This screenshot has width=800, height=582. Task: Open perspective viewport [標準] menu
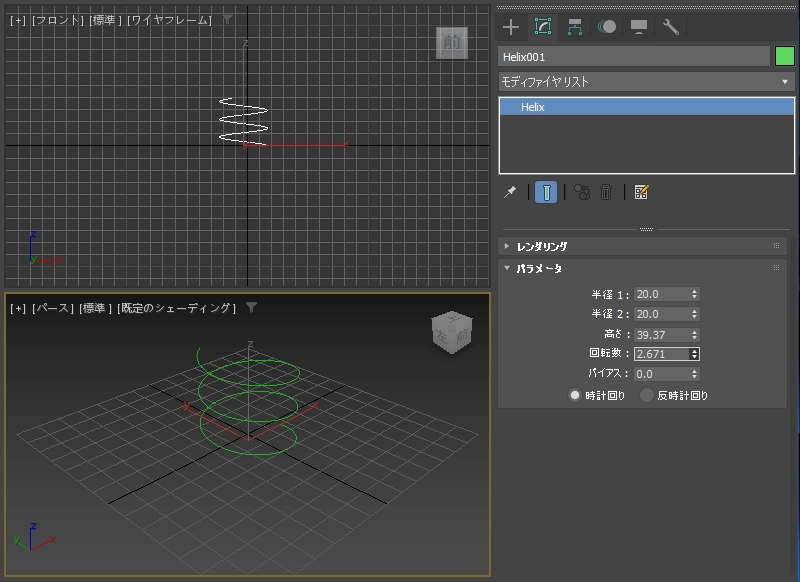tap(95, 308)
